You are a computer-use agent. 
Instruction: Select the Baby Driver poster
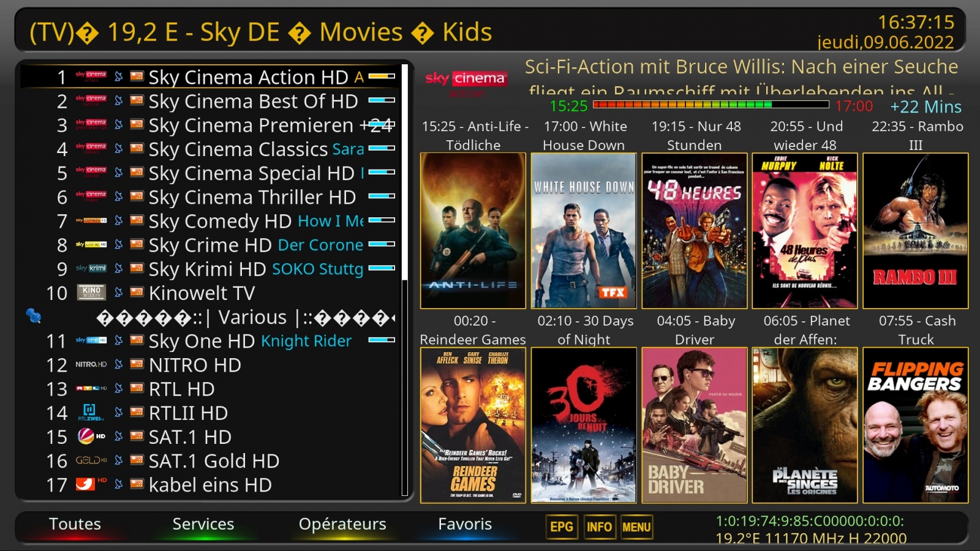pos(695,425)
